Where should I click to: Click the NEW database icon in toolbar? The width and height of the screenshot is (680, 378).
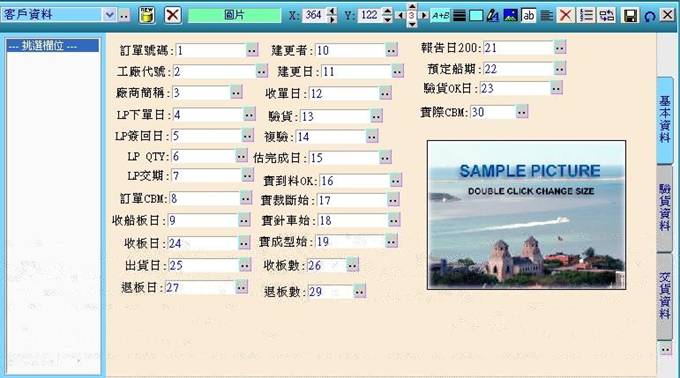click(x=147, y=15)
